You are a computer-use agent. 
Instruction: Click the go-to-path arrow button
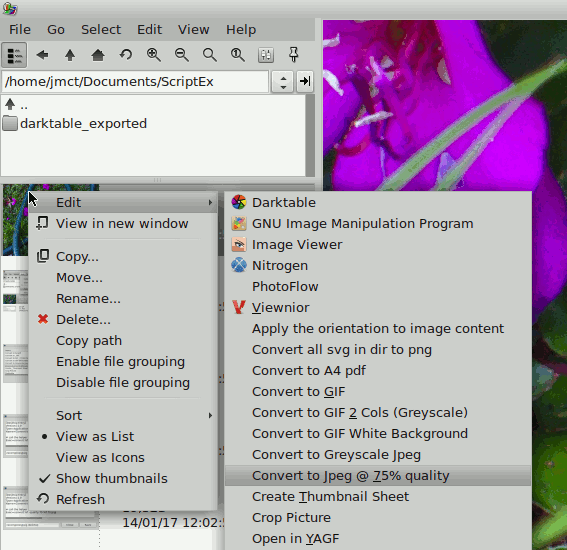305,82
